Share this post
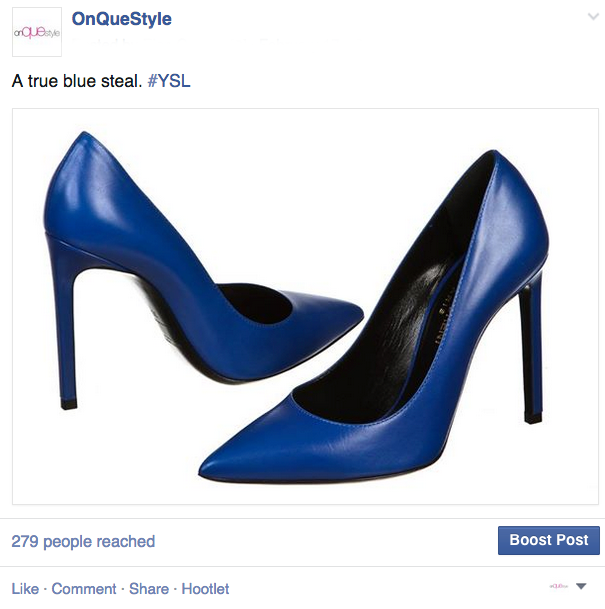Viewport: 605px width, 609px height. (x=149, y=589)
